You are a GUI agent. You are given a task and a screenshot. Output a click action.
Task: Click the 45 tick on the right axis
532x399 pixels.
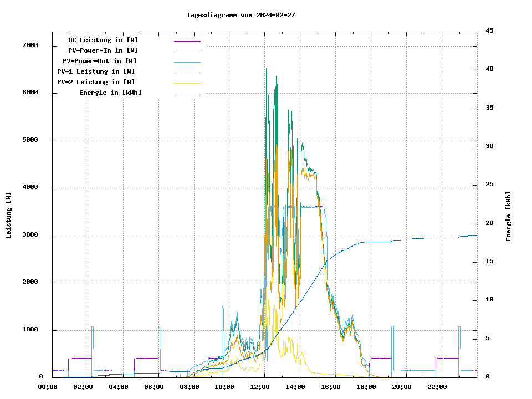(x=489, y=31)
